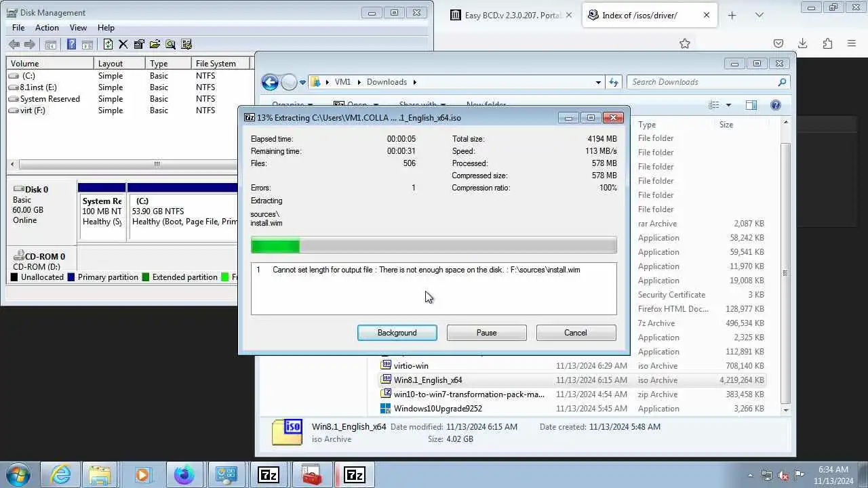
Task: Open the address bar history dropdown in Explorer
Action: [598, 82]
